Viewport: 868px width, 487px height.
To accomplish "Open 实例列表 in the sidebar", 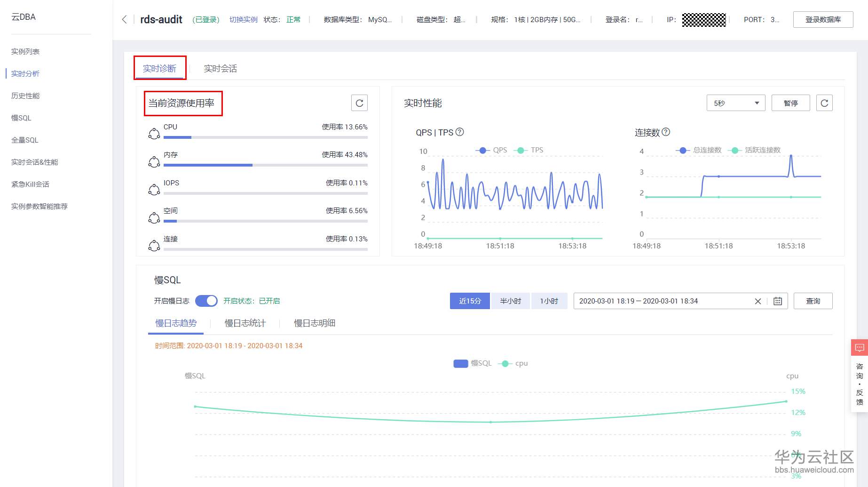I will pyautogui.click(x=25, y=52).
